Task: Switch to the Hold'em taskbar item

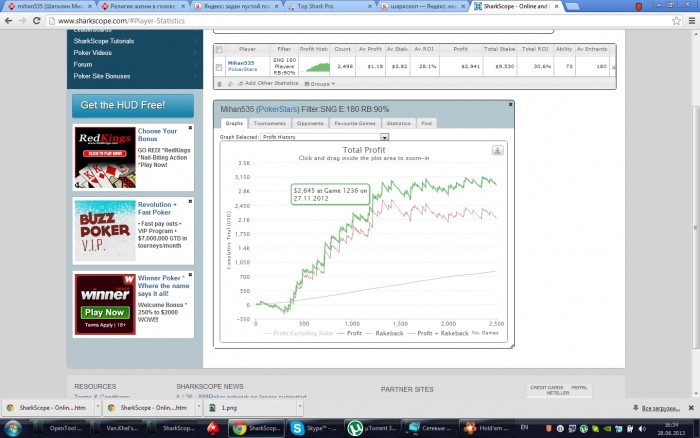Action: (x=486, y=429)
